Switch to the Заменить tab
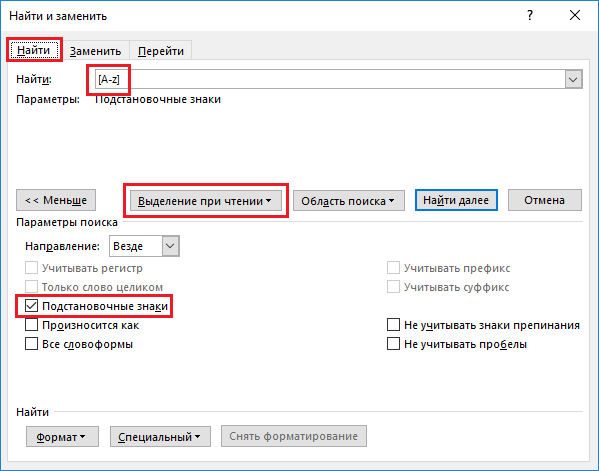599x471 pixels. [x=95, y=51]
